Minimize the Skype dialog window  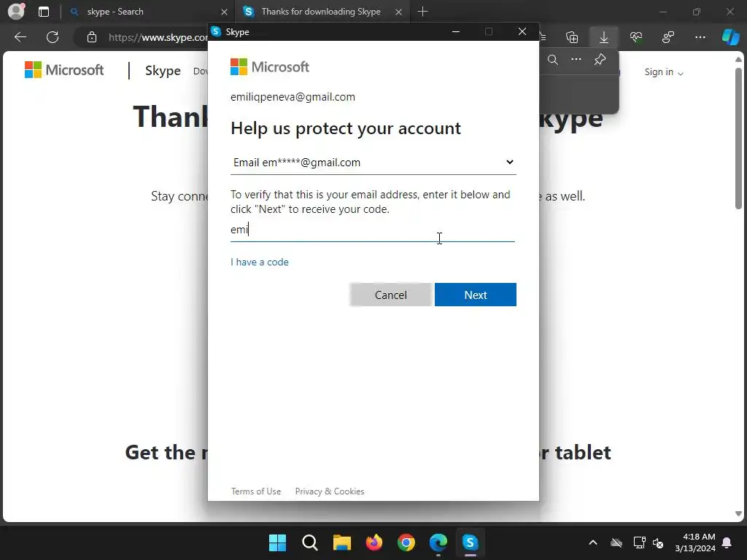click(456, 31)
